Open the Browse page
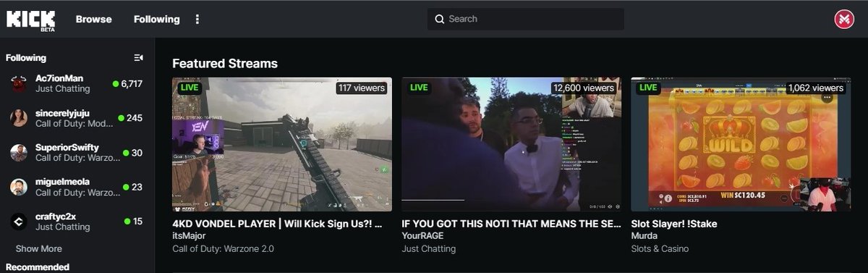This screenshot has width=868, height=273. click(x=94, y=20)
